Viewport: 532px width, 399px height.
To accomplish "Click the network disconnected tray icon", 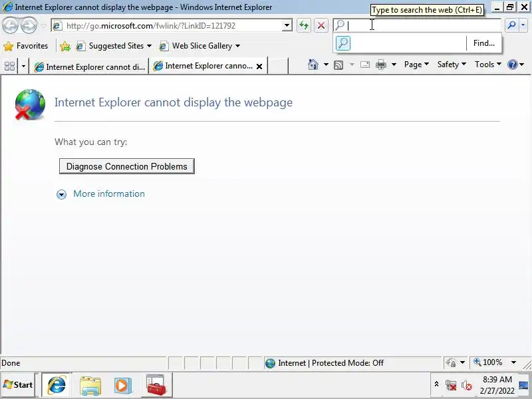I will [451, 386].
